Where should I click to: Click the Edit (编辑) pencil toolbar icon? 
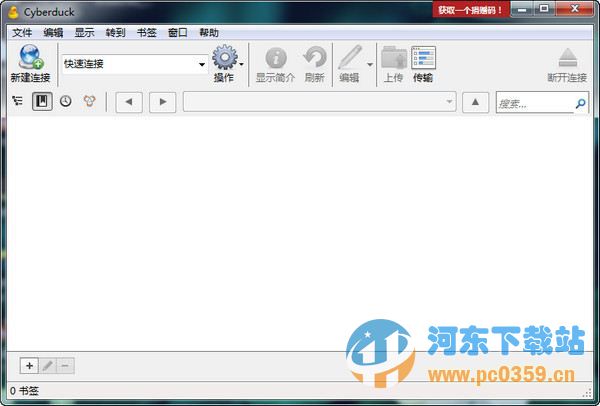tap(349, 57)
